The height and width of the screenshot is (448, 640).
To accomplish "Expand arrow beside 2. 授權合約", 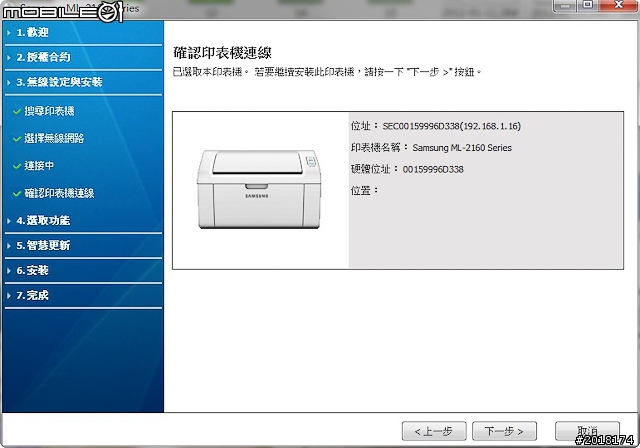I will tap(9, 58).
